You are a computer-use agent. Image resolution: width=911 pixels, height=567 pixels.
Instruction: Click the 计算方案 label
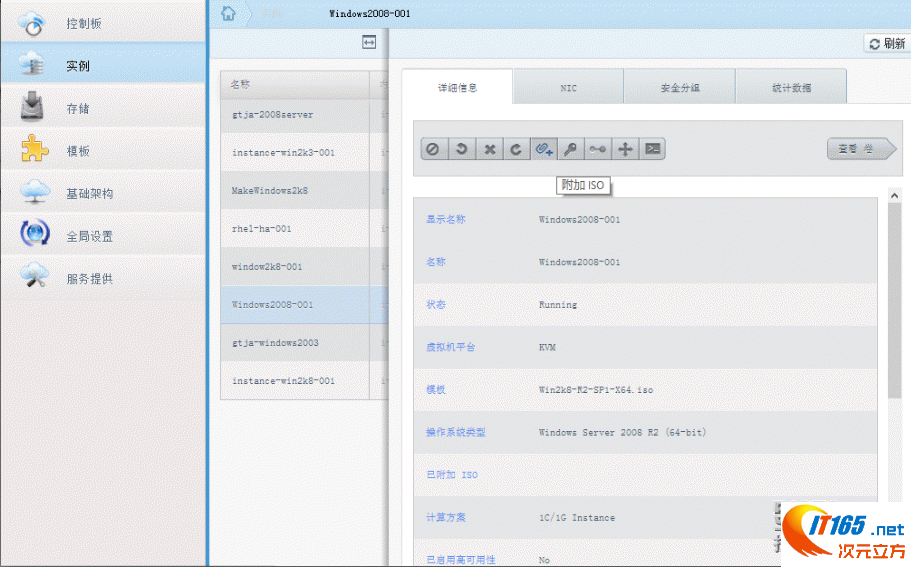coord(446,518)
